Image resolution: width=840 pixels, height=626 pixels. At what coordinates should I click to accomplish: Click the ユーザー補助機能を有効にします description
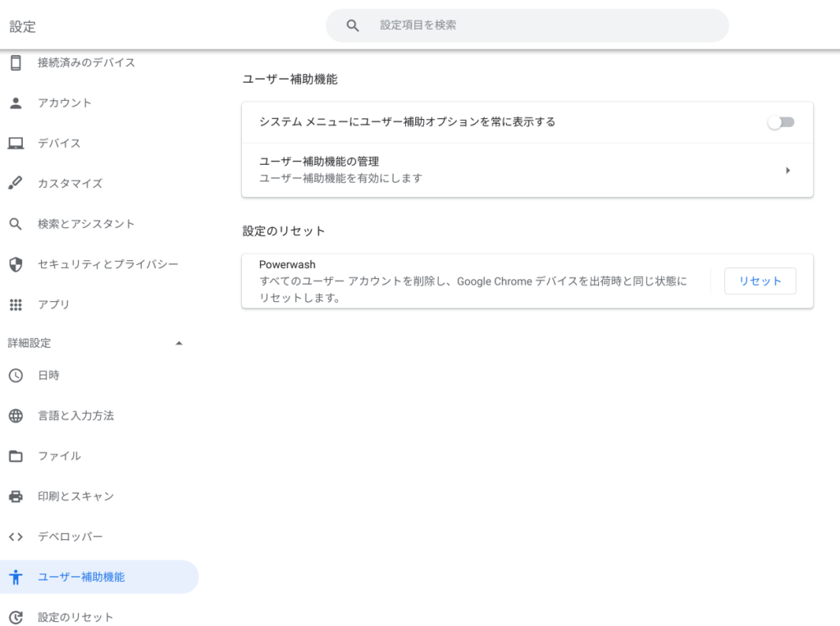[340, 178]
